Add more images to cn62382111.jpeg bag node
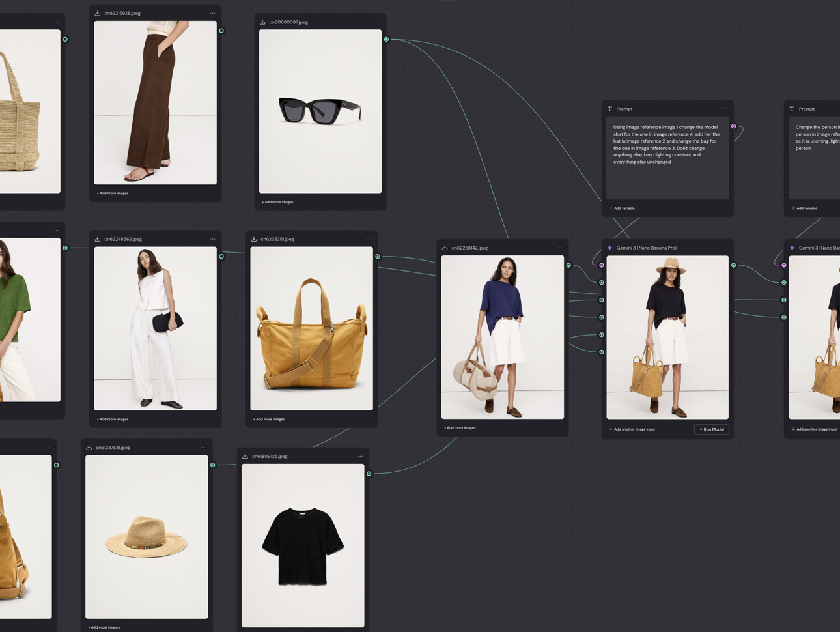 pyautogui.click(x=269, y=419)
